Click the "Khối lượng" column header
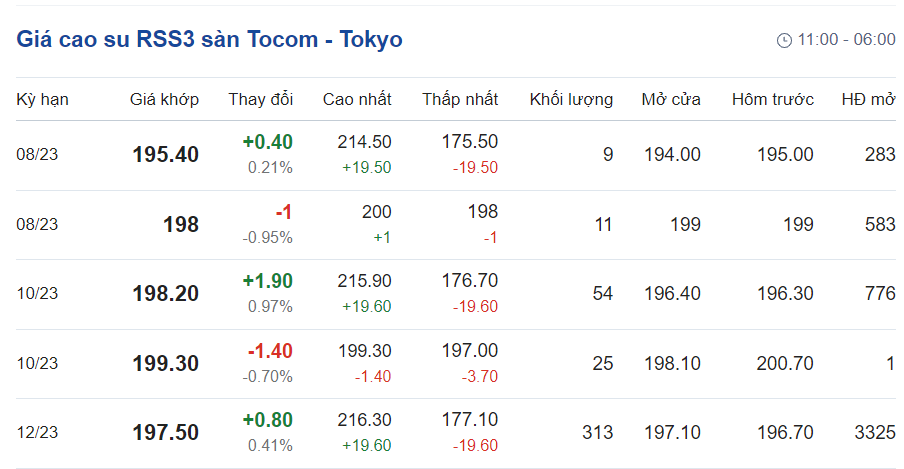904x469 pixels. tap(570, 99)
